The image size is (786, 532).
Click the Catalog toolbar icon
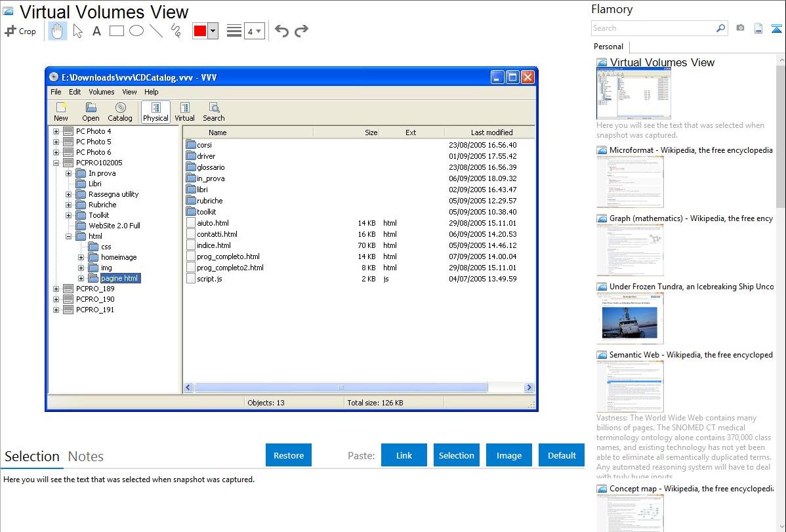pos(120,112)
